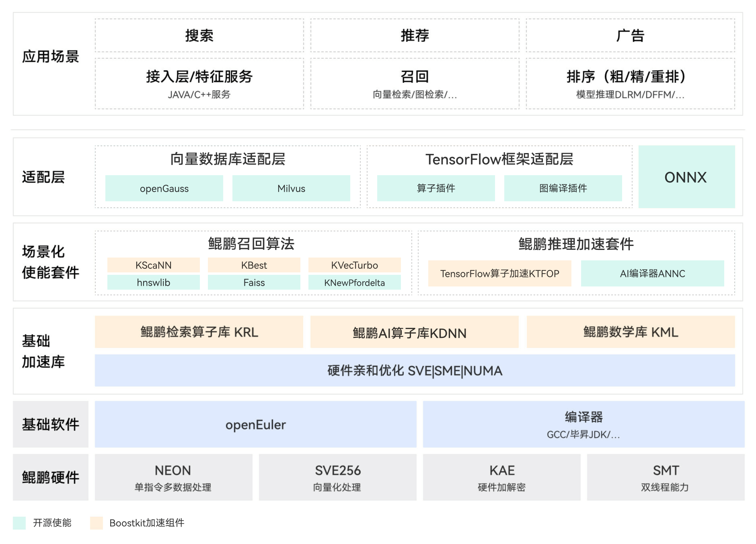Viewport: 756px width, 544px height.
Task: Choose the KVecTurbo box
Action: pos(354,265)
